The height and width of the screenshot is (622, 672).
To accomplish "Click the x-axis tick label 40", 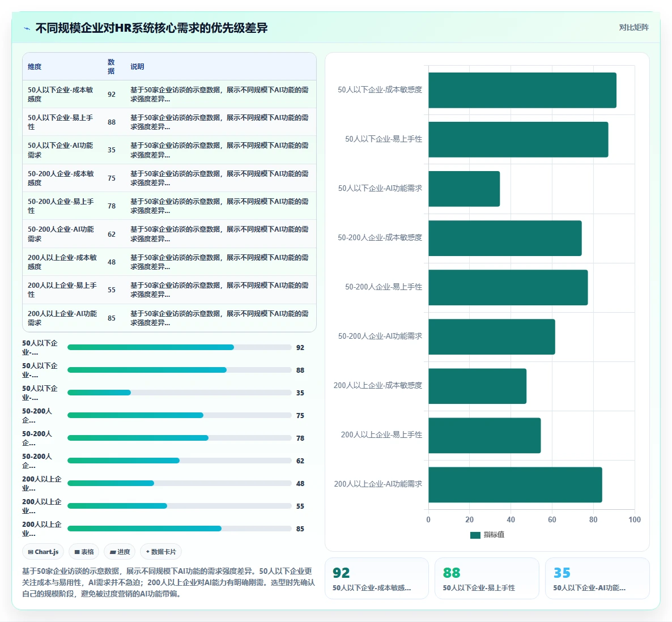I will (x=511, y=519).
